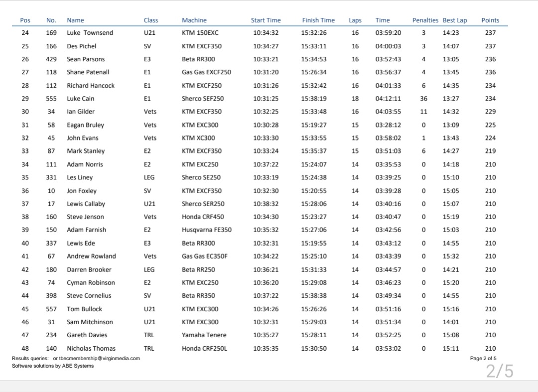
Task: Select rider name Steve Cornelius
Action: pyautogui.click(x=89, y=296)
